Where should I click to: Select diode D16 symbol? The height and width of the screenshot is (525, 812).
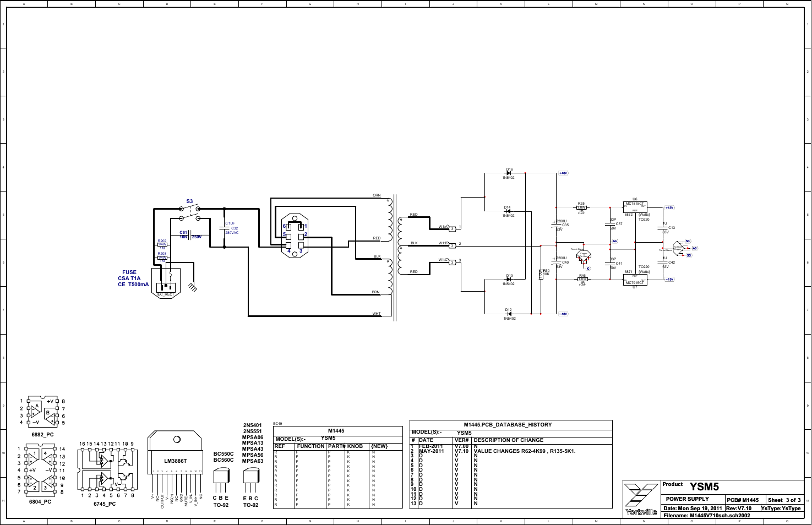tap(508, 173)
